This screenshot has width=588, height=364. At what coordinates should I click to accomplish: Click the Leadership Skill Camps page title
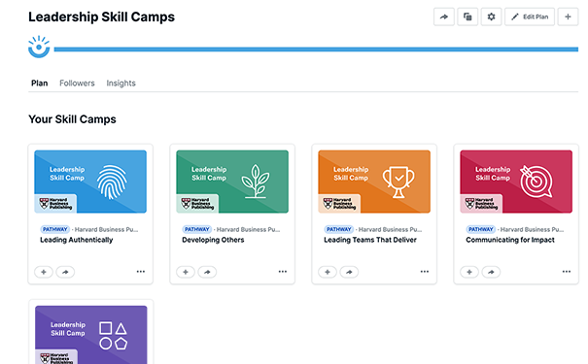pyautogui.click(x=102, y=17)
